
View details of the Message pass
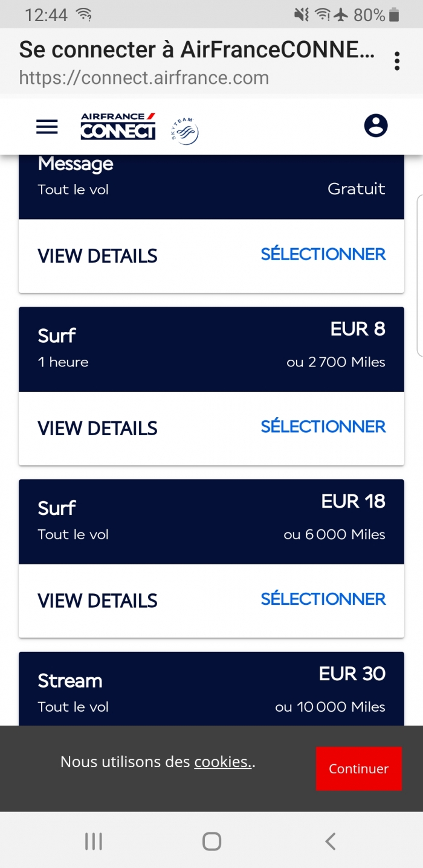tap(97, 256)
